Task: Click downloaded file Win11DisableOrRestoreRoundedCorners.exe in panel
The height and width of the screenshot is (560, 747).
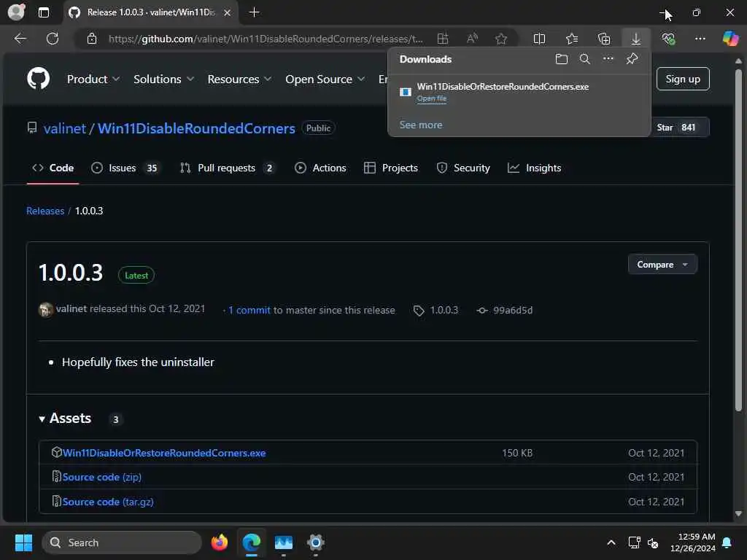Action: (503, 87)
